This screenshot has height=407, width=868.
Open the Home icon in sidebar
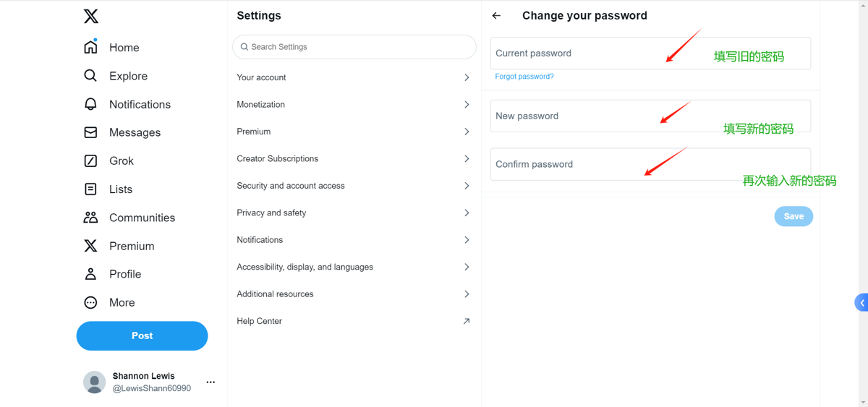point(90,47)
